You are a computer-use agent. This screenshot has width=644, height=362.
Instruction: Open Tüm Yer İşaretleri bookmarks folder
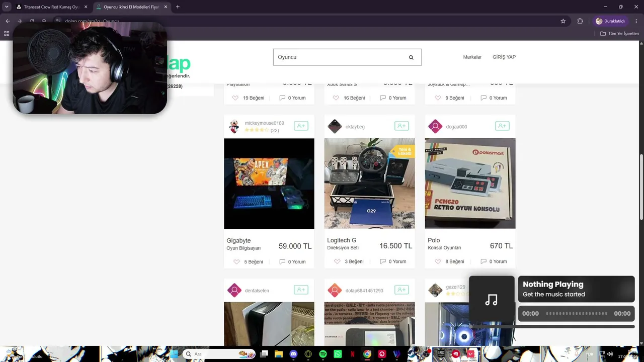point(620,34)
